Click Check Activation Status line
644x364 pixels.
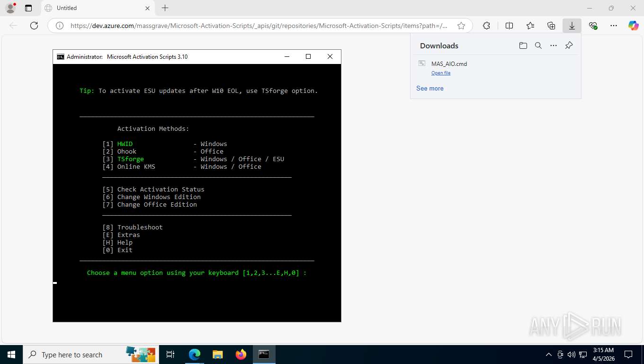tap(153, 190)
